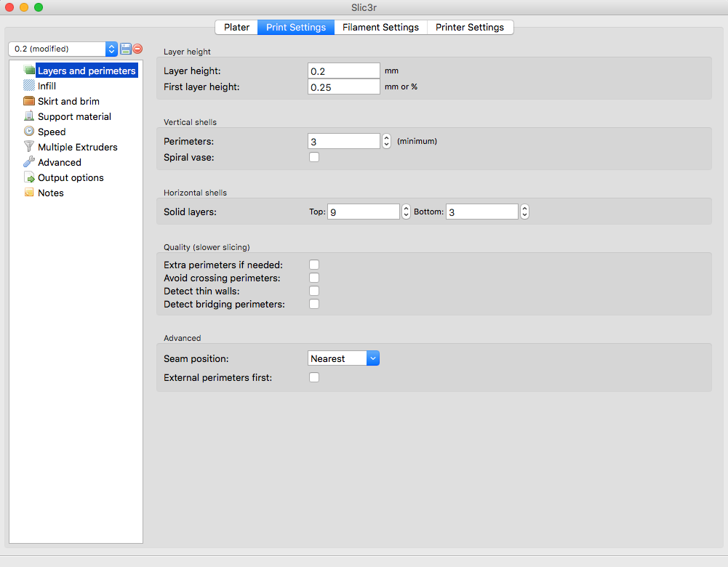Switch to the Filament Settings tab
This screenshot has height=567, width=728.
380,28
